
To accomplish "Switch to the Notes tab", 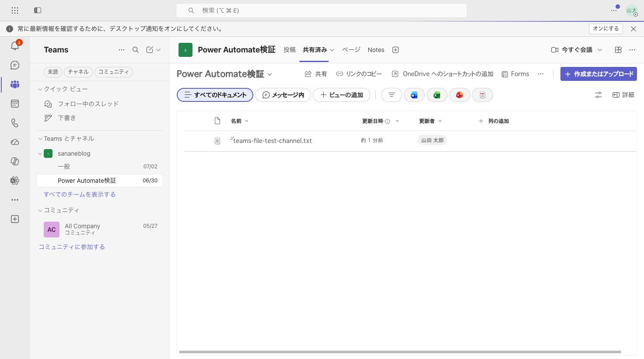I will coord(376,50).
